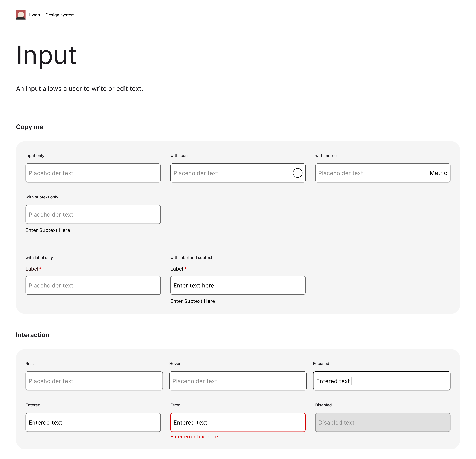Screen dimensions: 476x459
Task: Click the 'with metric' caption
Action: click(326, 156)
